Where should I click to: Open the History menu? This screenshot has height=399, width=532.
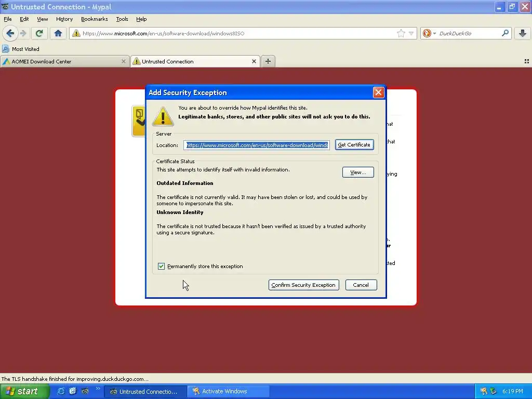[x=64, y=19]
